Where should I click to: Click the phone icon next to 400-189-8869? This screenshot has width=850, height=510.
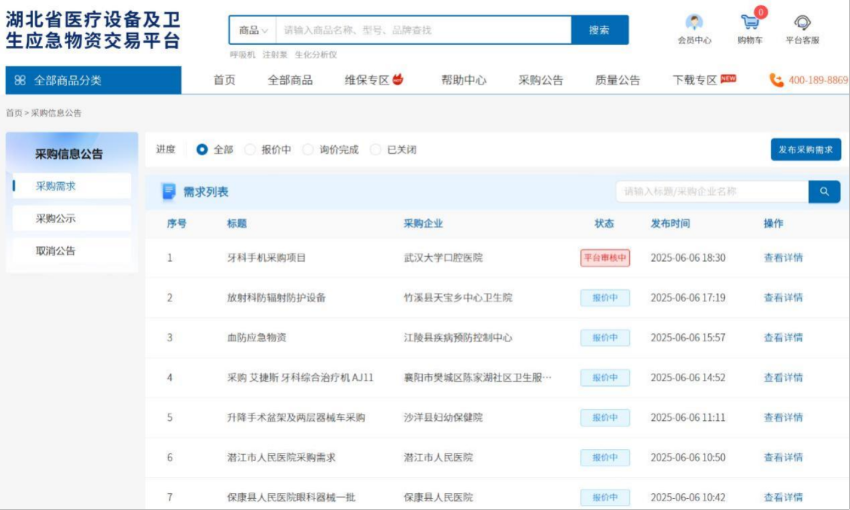[x=776, y=80]
